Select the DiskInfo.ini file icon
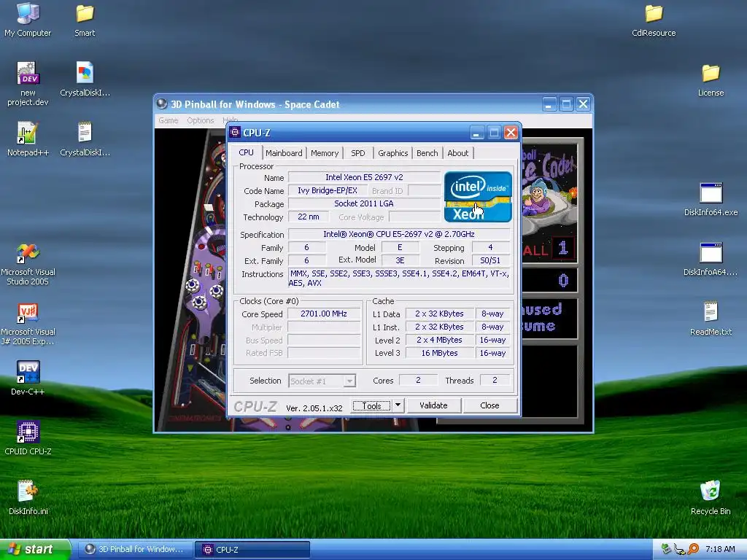This screenshot has width=747, height=560. tap(28, 497)
